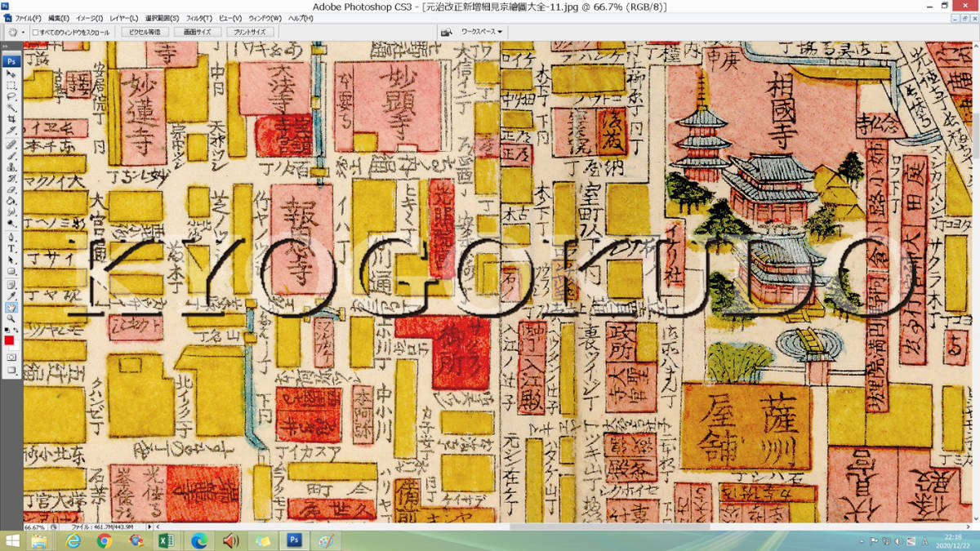Click the 画面サイズ button
This screenshot has width=980, height=551.
(197, 32)
